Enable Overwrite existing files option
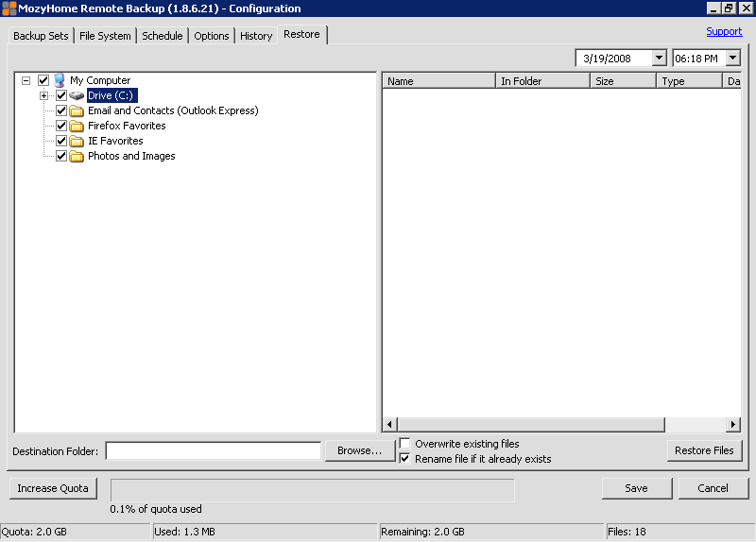 coord(405,443)
